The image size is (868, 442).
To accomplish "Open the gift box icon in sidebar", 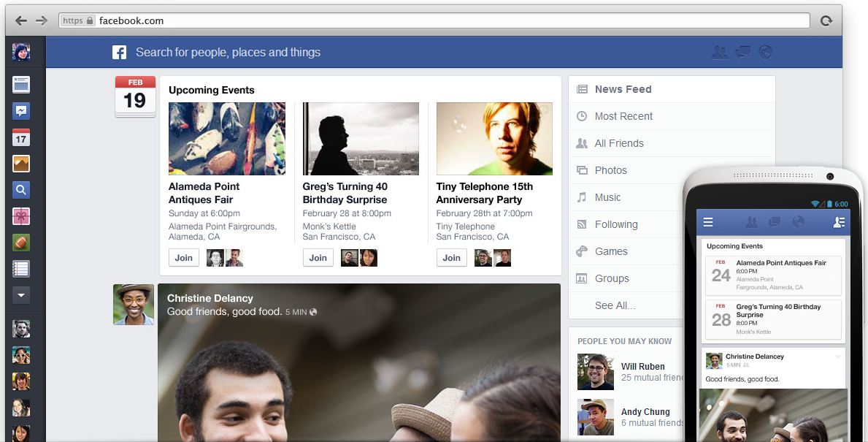I will coord(21,216).
